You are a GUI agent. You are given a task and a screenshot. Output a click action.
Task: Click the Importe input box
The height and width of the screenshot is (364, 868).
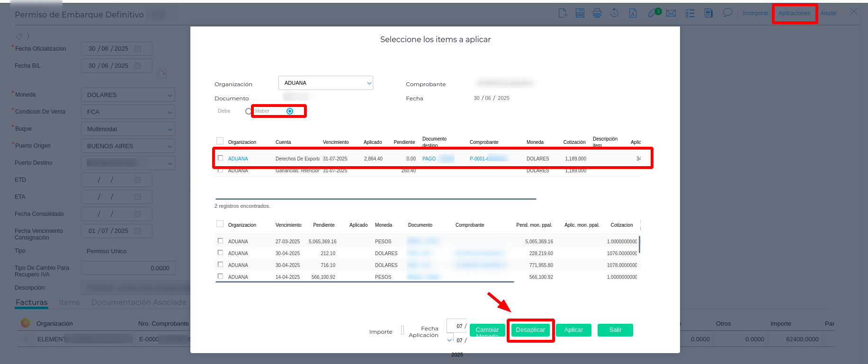pyautogui.click(x=403, y=330)
